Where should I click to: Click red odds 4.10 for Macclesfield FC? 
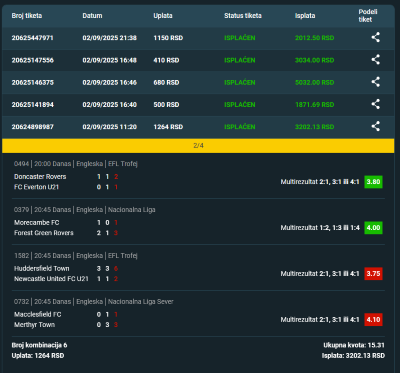373,320
